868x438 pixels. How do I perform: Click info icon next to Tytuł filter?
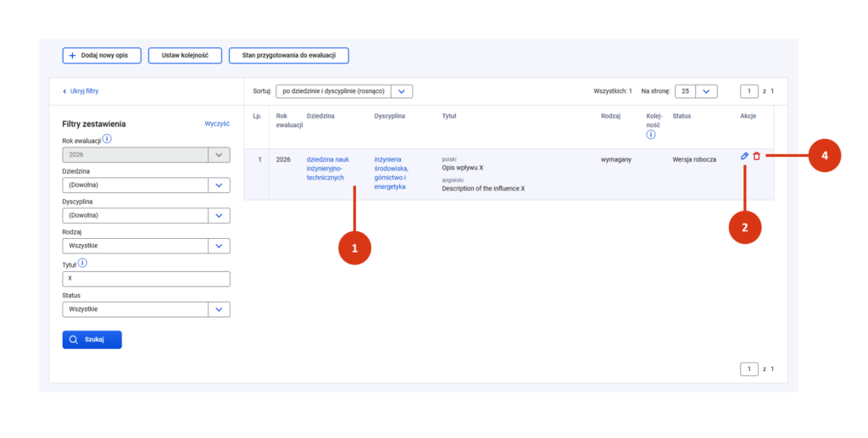click(82, 263)
